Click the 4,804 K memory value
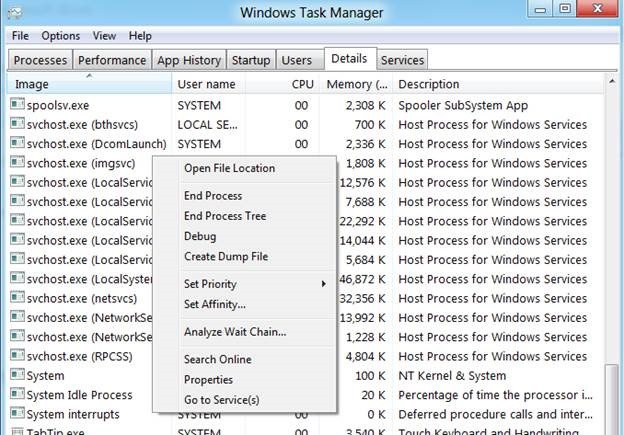The width and height of the screenshot is (624, 435). point(366,356)
